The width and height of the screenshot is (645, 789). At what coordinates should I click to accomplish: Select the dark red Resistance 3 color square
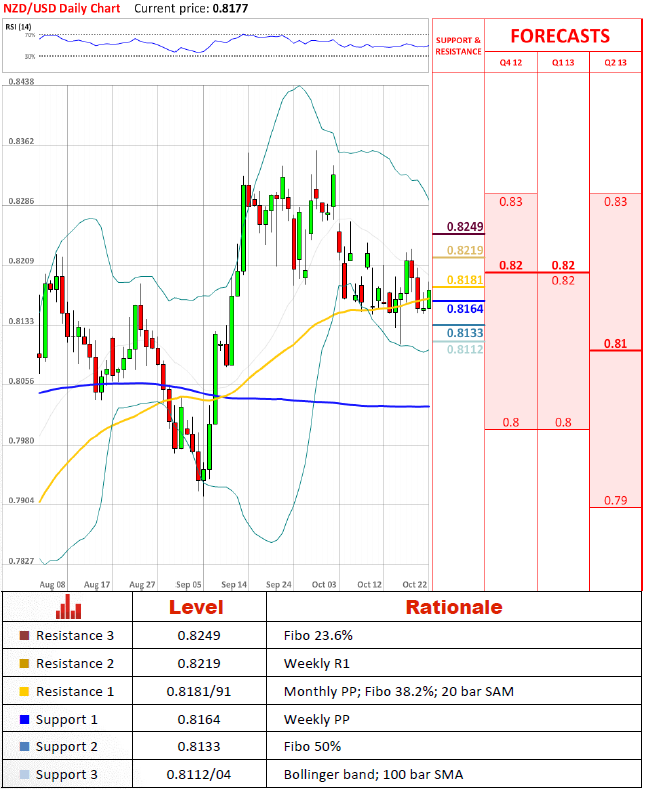tap(24, 636)
